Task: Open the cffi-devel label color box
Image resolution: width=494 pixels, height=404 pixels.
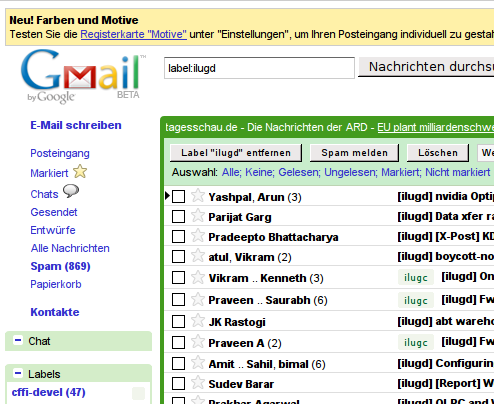Action: pos(138,393)
